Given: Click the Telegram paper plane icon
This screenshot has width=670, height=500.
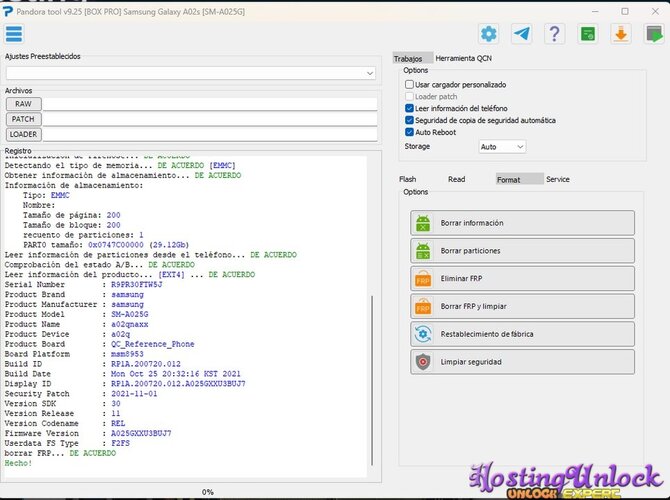Looking at the screenshot, I should coord(522,34).
